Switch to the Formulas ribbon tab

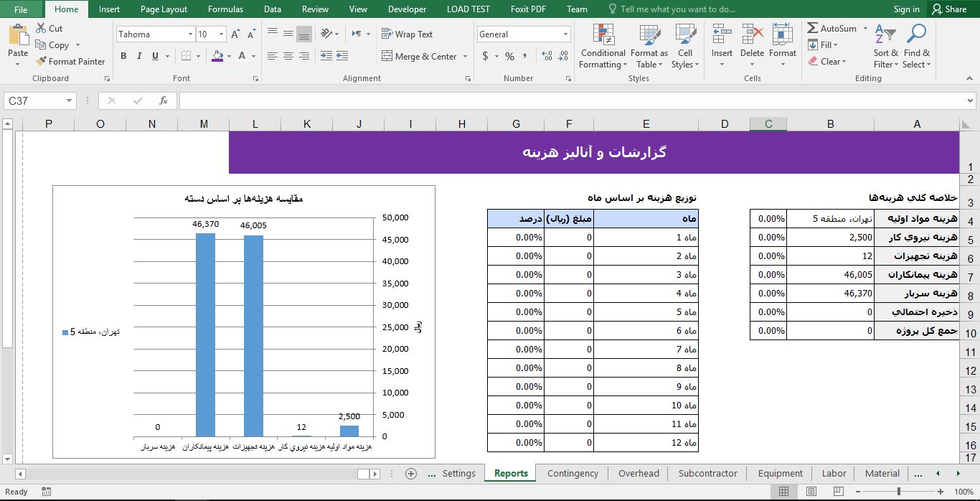pyautogui.click(x=225, y=9)
